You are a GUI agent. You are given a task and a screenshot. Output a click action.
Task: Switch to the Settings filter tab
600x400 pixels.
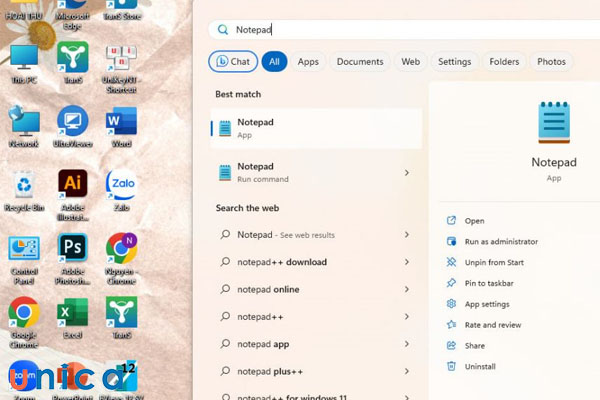pos(455,61)
